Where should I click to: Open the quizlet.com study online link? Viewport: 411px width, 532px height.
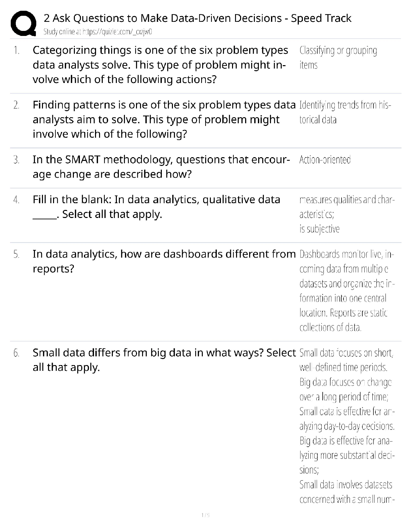coord(98,32)
